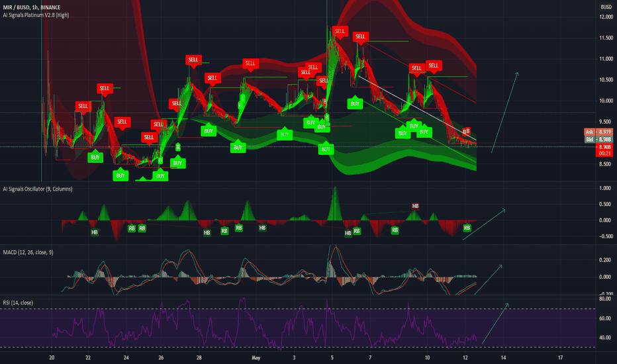The width and height of the screenshot is (617, 364).
Task: Select the AI Signals Platinum V2.8 (High) indicator label
Action: [x=36, y=15]
